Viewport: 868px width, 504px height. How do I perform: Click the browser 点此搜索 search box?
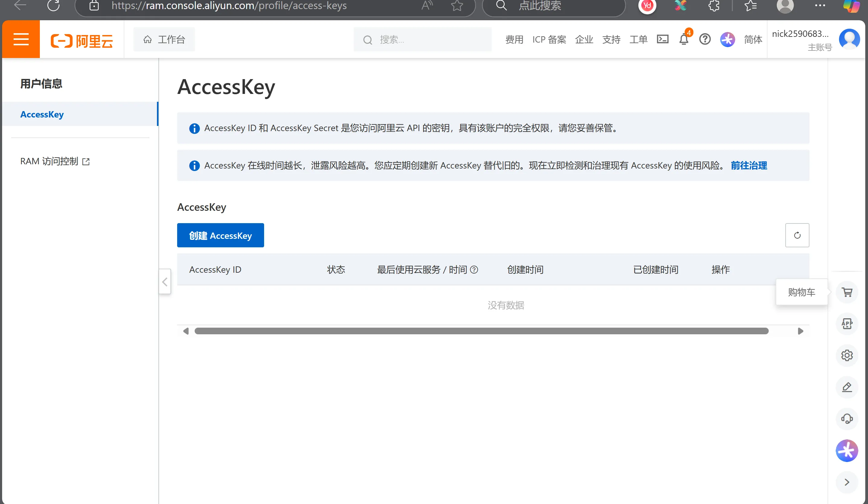tap(553, 5)
